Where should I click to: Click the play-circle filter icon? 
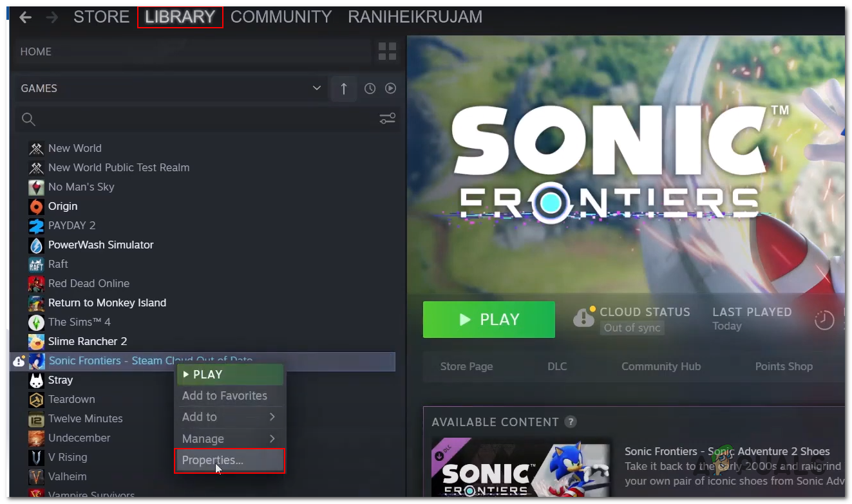coord(391,88)
